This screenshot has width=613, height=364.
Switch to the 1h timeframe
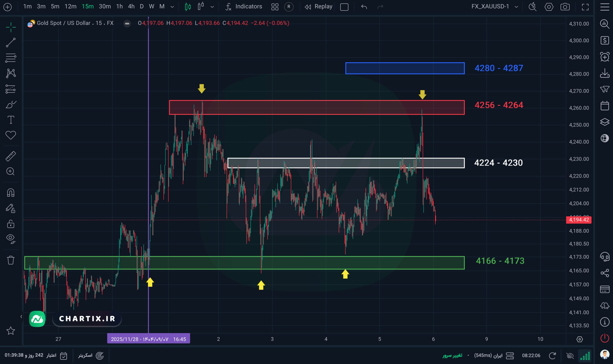click(x=119, y=7)
